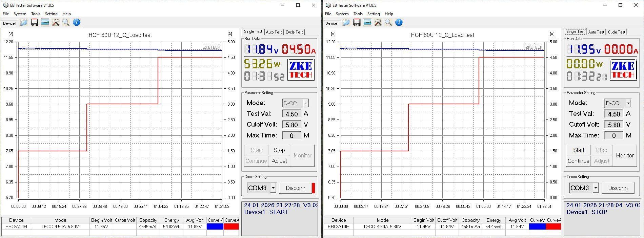Click the magnifying glass icon in right window toolbar
Viewport: 644px width, 238px height.
click(388, 23)
